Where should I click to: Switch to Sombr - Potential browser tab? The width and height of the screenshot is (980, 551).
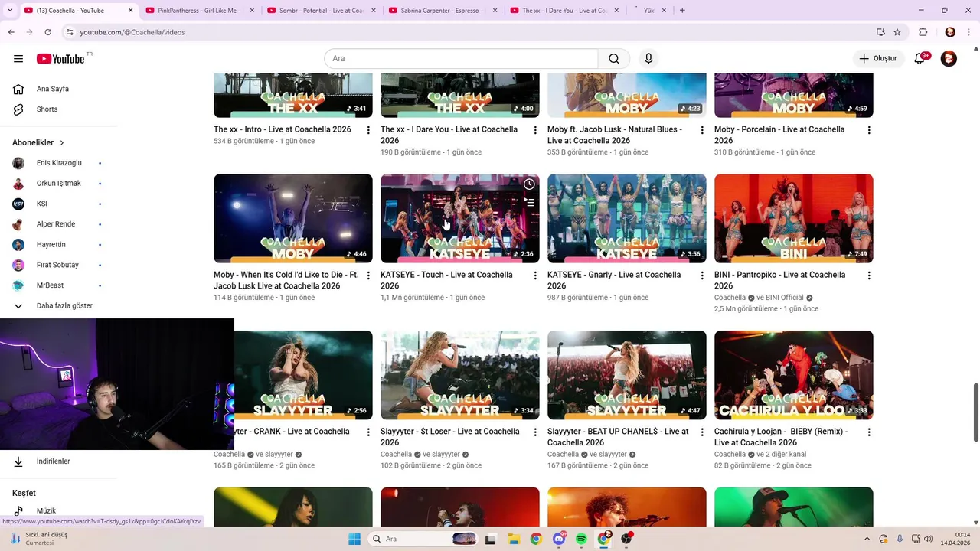pos(320,11)
